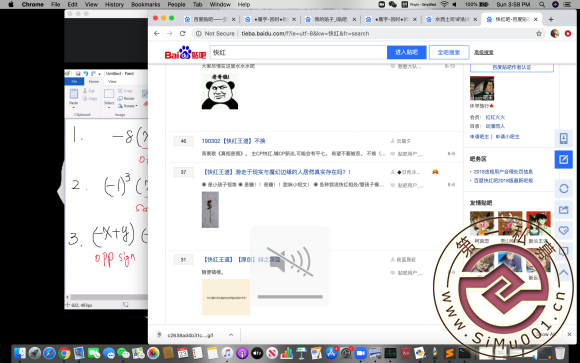
Task: Click Cut in Paint's Clipboard group
Action: (89, 91)
